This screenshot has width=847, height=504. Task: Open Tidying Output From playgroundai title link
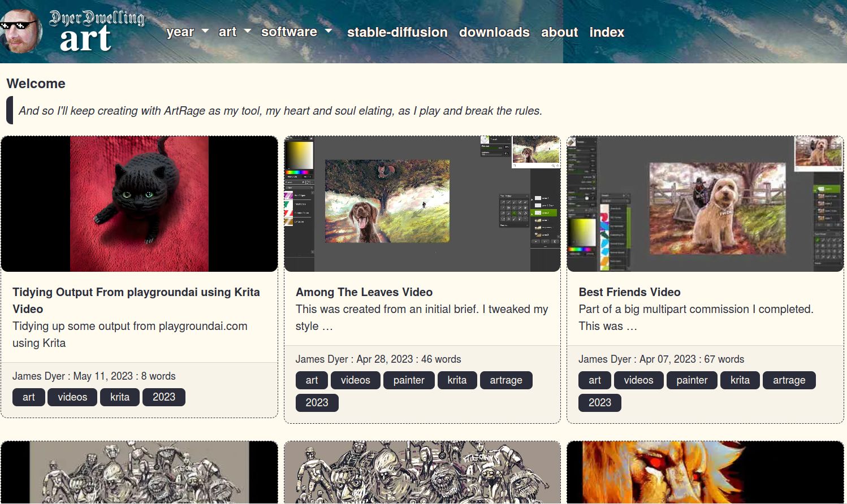click(x=136, y=300)
